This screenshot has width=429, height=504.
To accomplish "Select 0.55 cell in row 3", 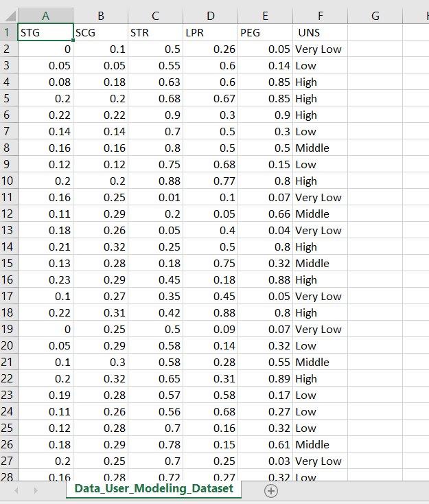I will [x=156, y=65].
